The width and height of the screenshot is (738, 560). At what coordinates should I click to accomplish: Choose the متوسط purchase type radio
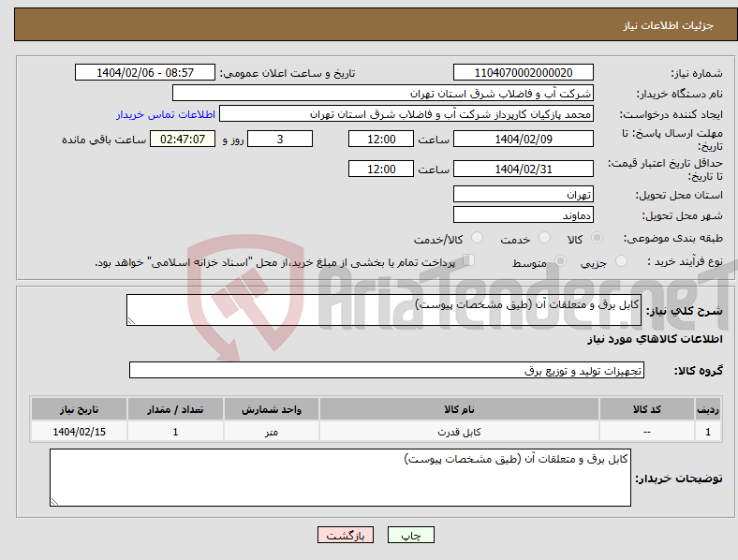561,260
